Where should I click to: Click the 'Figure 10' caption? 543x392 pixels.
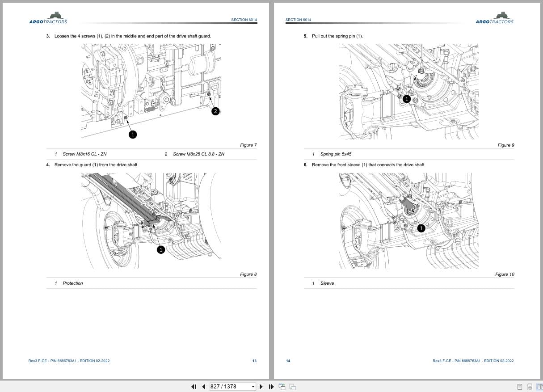[x=505, y=274]
